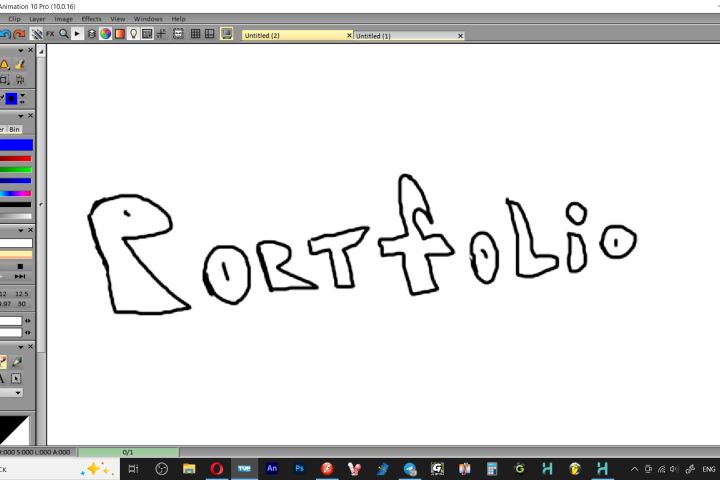The height and width of the screenshot is (480, 720).
Task: Select the magnifier zoom tool icon
Action: (63, 34)
